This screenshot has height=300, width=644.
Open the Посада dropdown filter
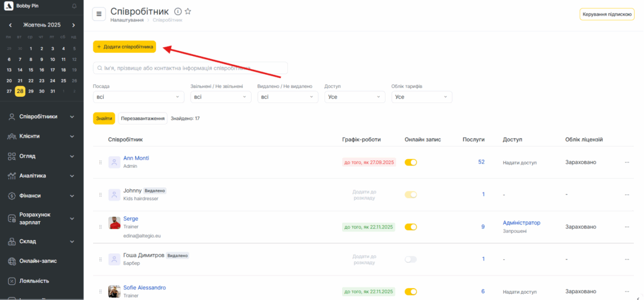point(138,97)
